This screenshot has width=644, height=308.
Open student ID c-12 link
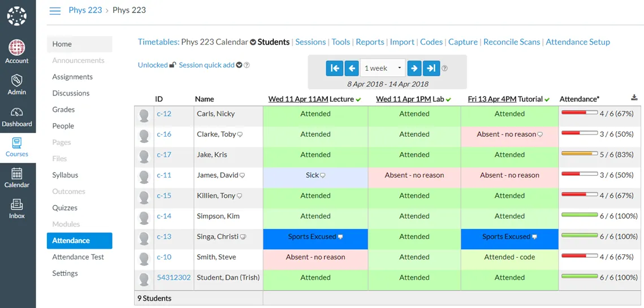point(164,114)
